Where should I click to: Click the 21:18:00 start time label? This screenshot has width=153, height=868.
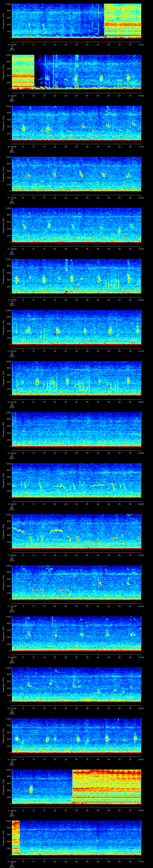pos(12,249)
